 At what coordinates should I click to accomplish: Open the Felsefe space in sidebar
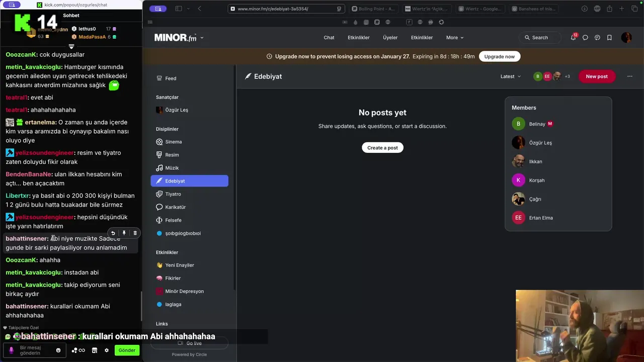pos(189,220)
